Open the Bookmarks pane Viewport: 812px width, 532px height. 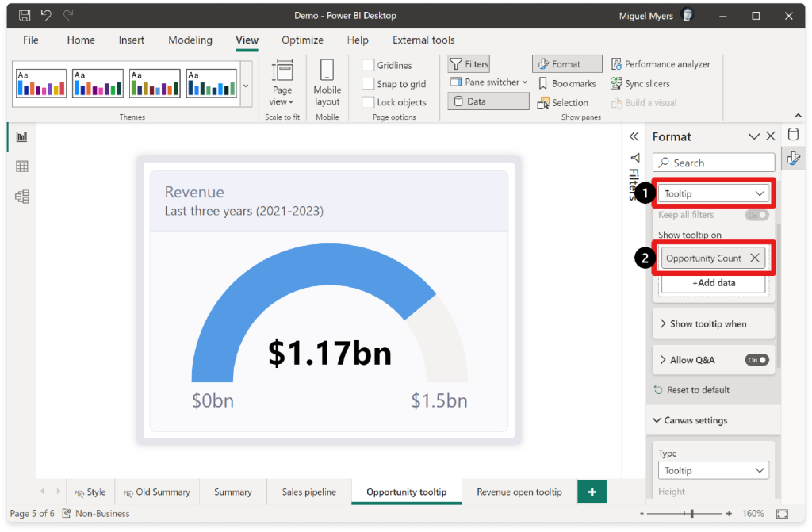(567, 83)
